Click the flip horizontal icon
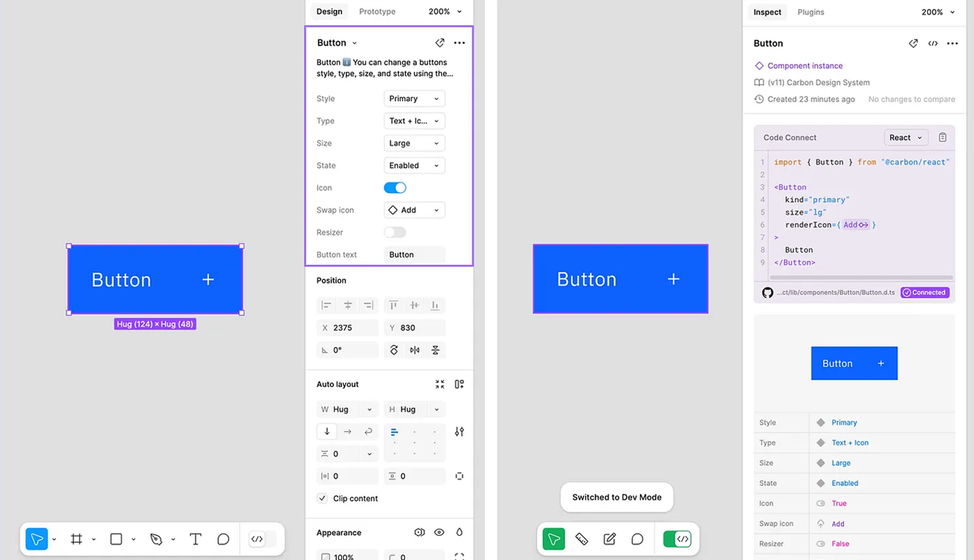The image size is (974, 560). (x=415, y=350)
